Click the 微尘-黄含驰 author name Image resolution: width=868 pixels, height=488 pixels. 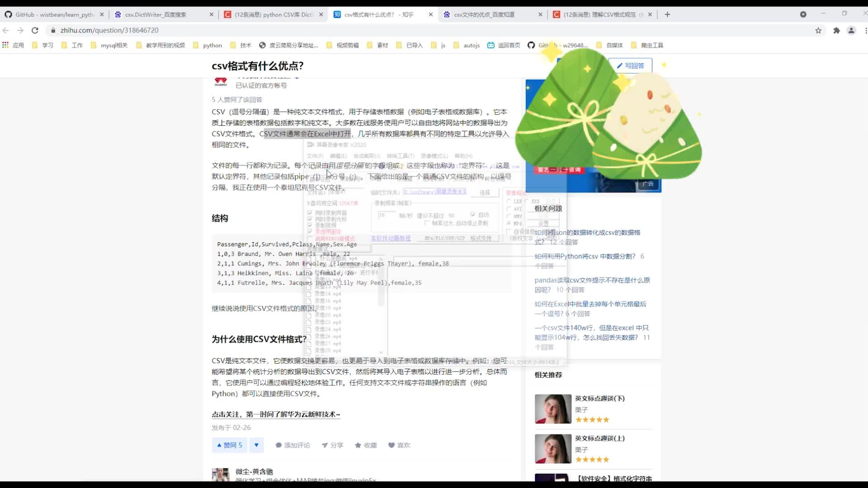[254, 471]
